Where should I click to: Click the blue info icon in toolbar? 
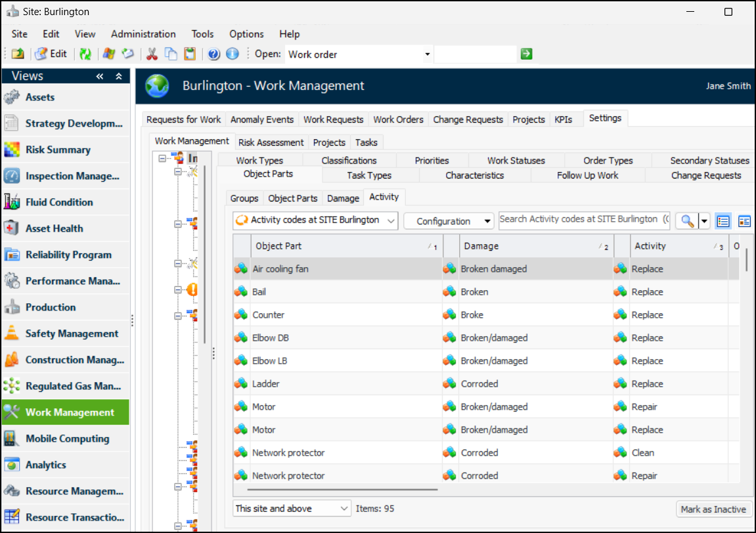point(232,54)
